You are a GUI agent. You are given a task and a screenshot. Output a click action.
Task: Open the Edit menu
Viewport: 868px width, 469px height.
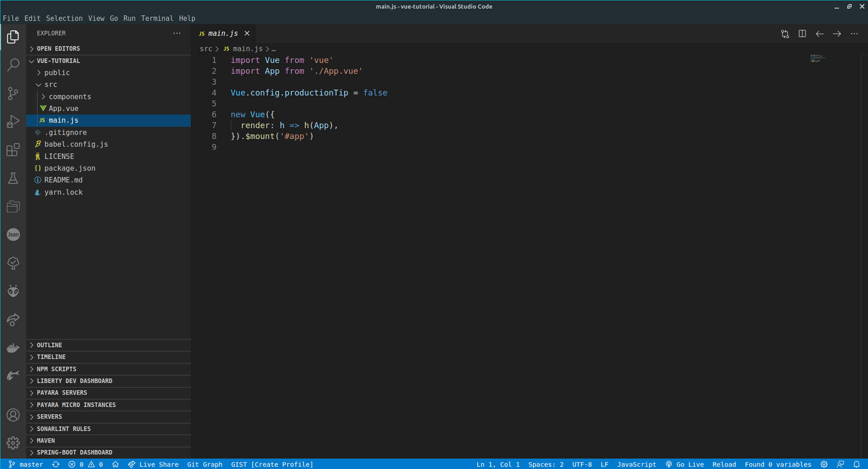coord(32,18)
